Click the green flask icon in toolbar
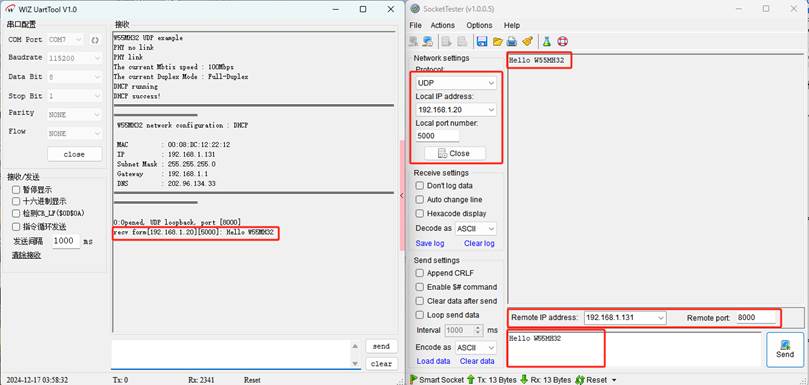This screenshot has height=385, width=809. (546, 41)
